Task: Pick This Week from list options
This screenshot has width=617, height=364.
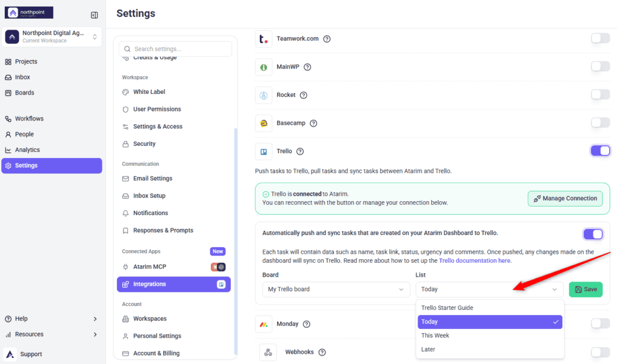Action: 490,336
